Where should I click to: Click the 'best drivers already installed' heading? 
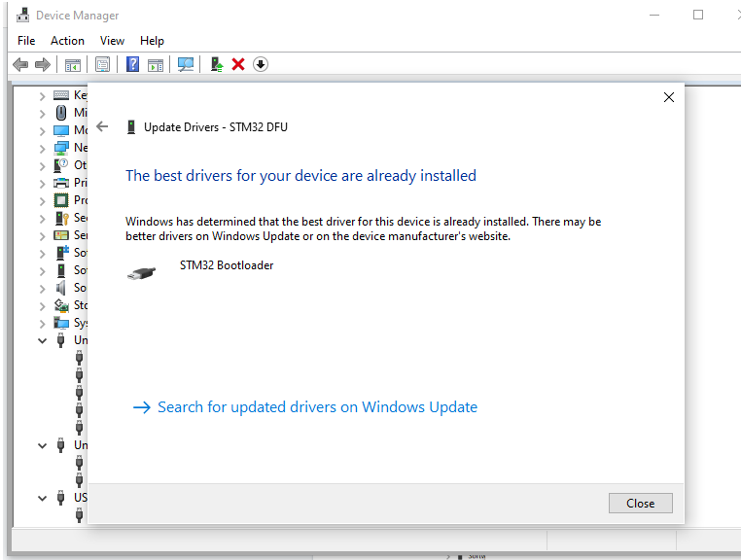(x=300, y=176)
